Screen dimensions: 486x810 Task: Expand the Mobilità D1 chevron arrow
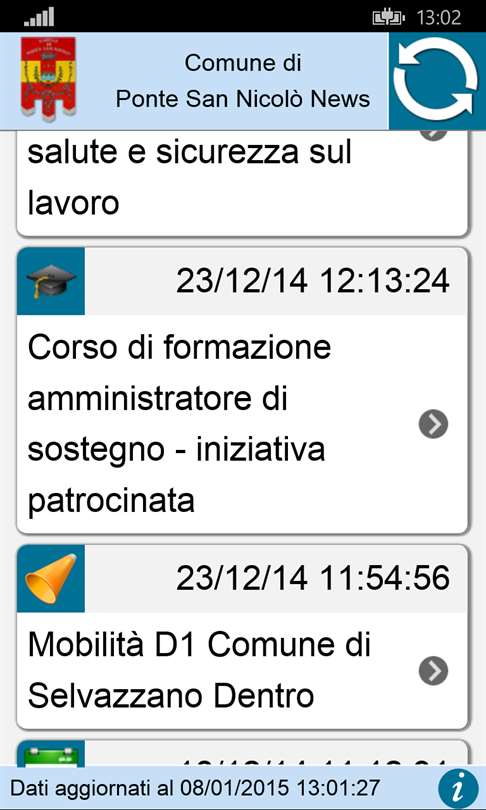[x=433, y=671]
